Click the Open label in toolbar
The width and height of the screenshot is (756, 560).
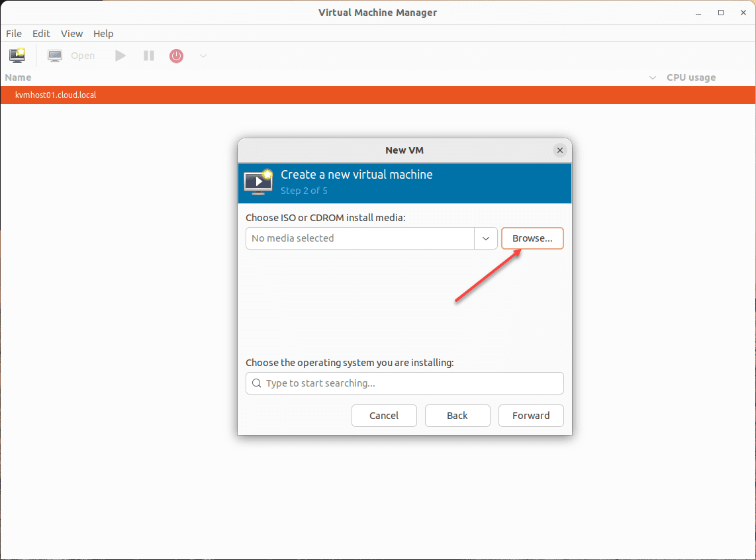tap(83, 56)
